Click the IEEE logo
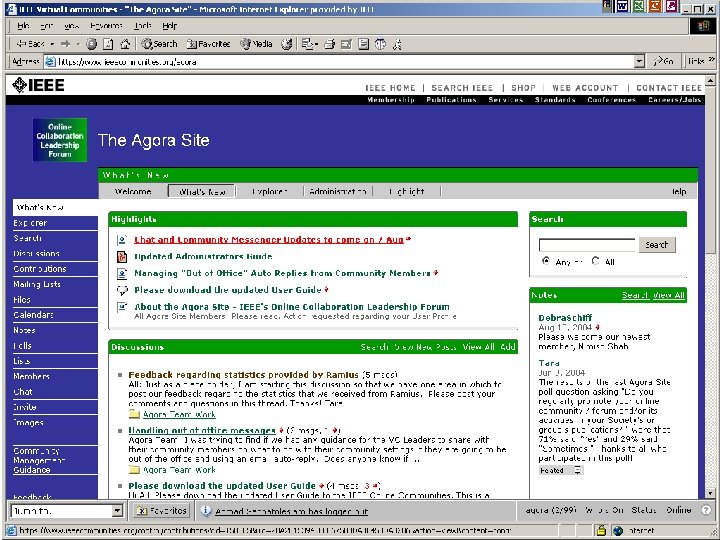Screen dimensions: 720x540 tap(38, 85)
